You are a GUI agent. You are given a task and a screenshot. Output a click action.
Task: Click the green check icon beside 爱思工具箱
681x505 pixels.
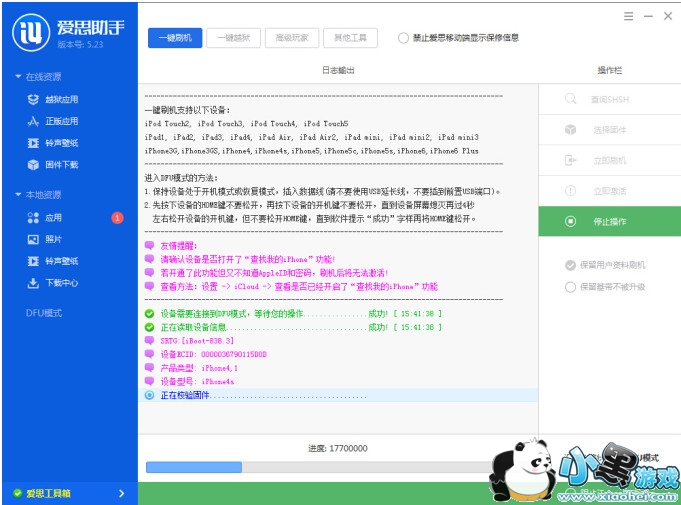coord(18,493)
